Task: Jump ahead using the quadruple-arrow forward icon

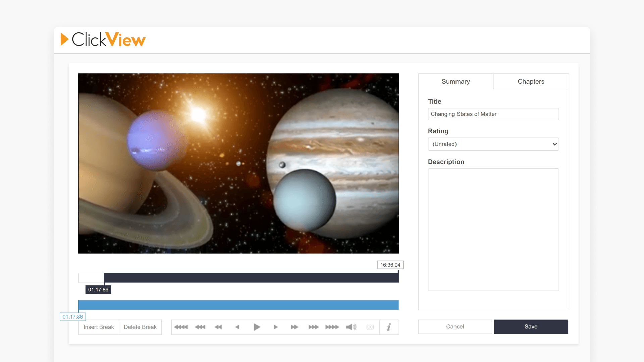Action: click(332, 327)
